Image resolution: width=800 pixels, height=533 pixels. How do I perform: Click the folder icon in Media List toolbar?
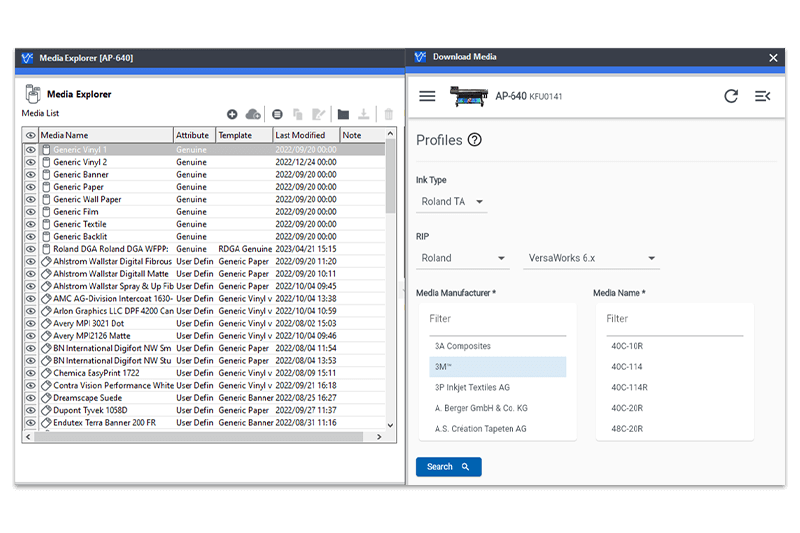click(x=343, y=115)
